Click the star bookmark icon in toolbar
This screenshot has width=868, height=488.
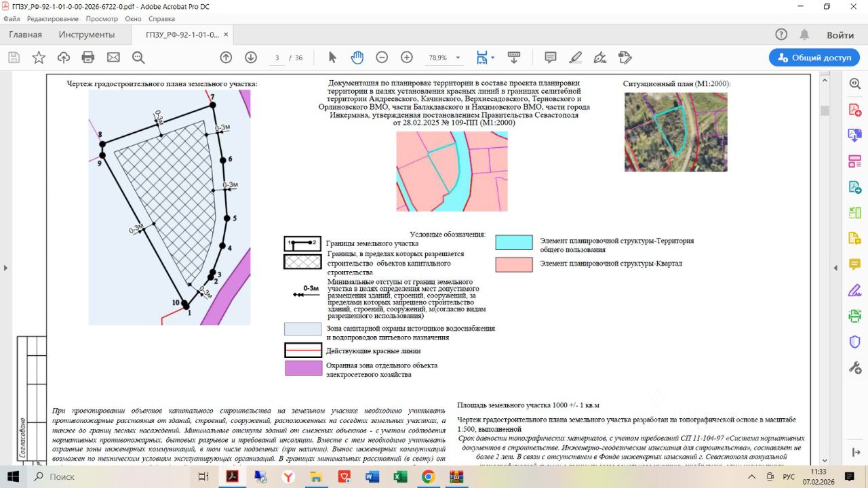click(39, 58)
